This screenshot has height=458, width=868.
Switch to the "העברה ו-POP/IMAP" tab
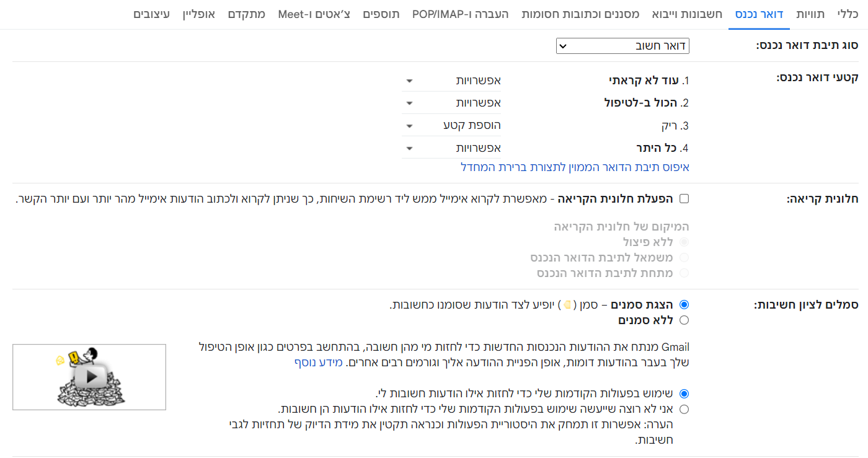click(x=460, y=14)
